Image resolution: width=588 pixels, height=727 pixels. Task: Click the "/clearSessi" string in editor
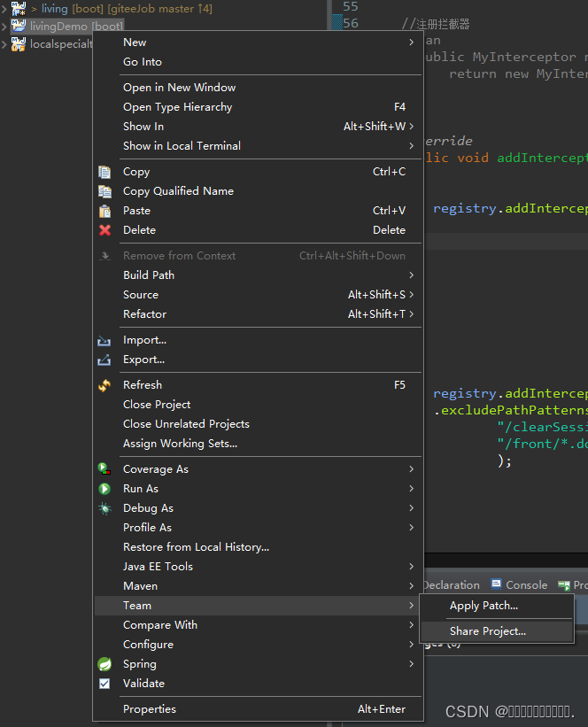tap(543, 427)
